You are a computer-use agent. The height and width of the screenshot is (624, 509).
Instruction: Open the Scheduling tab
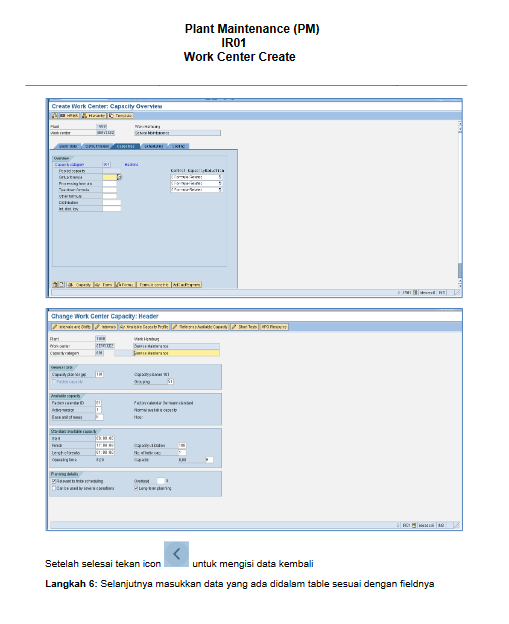154,146
